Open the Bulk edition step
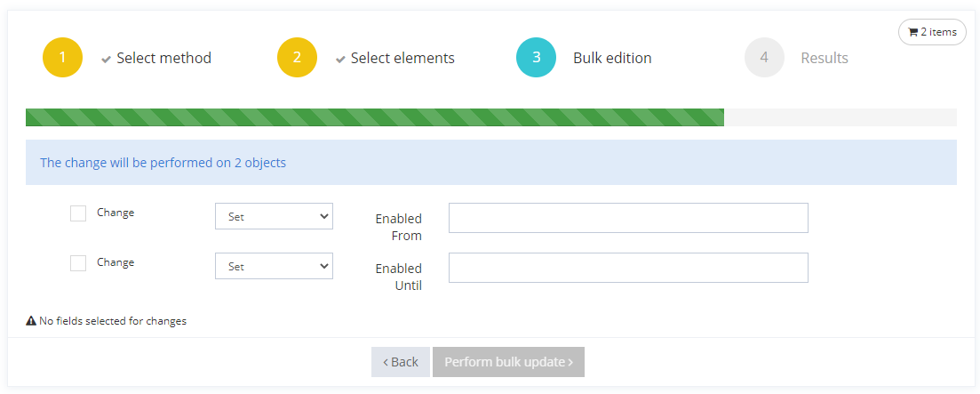Viewport: 980px width, 394px height. click(x=612, y=58)
